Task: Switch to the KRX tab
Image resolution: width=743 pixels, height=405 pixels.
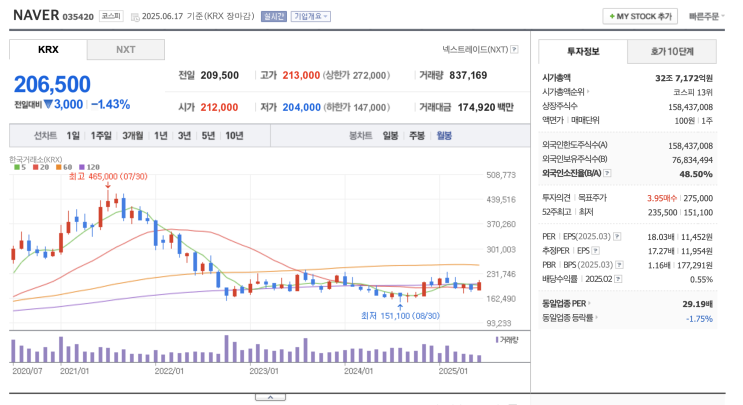Action: click(48, 50)
